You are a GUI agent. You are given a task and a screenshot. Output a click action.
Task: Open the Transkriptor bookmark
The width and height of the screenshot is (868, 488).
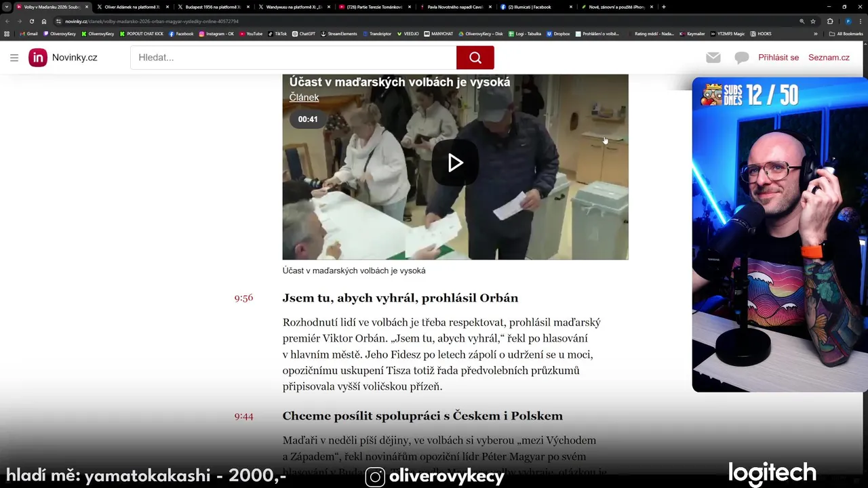coord(377,33)
